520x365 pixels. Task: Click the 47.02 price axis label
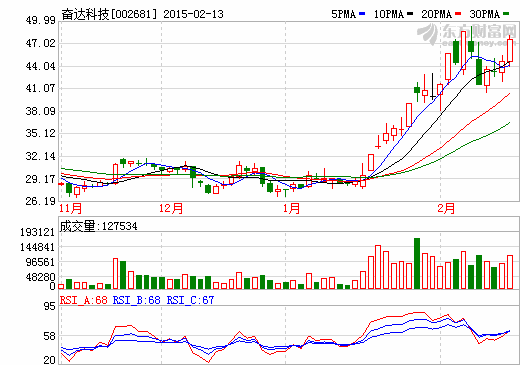pos(41,43)
